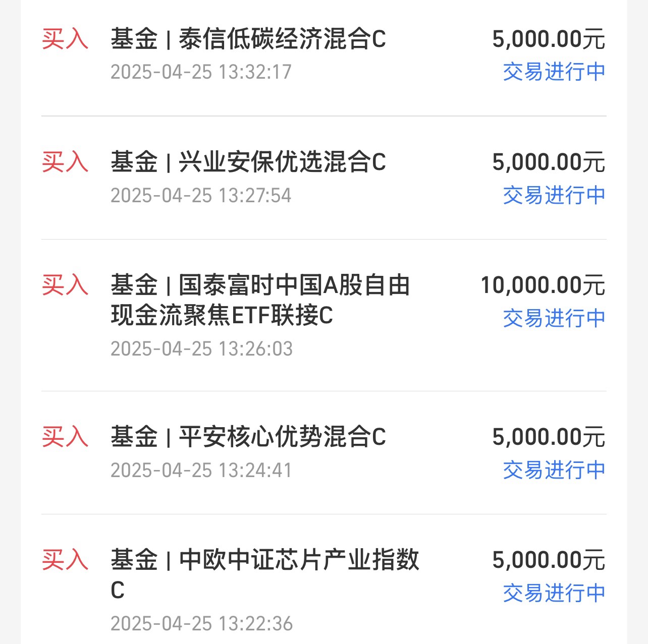Image resolution: width=648 pixels, height=644 pixels.
Task: Open 中欧中证芯片产业指数C transaction record
Action: (x=323, y=579)
